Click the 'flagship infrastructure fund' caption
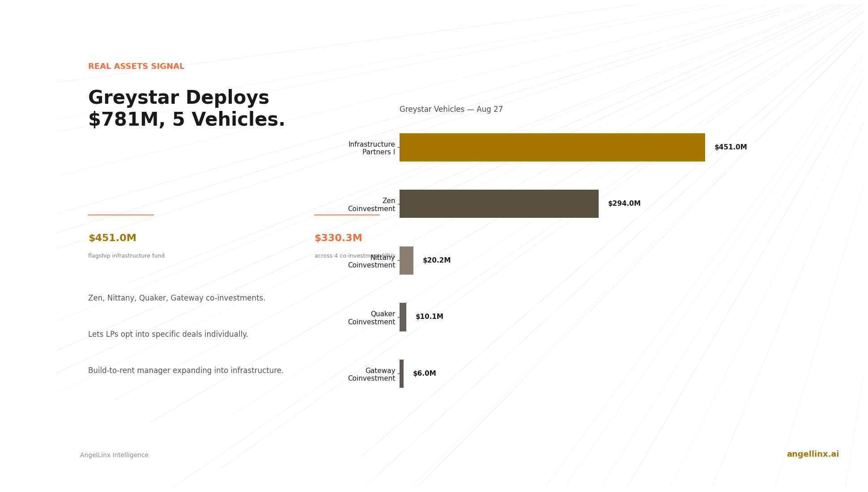The height and width of the screenshot is (492, 868). point(126,256)
